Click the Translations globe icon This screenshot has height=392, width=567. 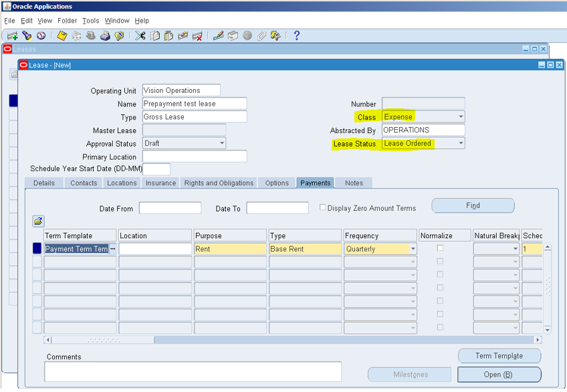[247, 35]
